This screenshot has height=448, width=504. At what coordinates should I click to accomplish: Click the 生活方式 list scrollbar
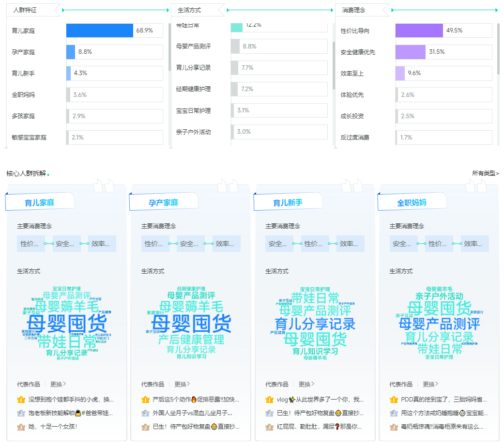pyautogui.click(x=334, y=65)
